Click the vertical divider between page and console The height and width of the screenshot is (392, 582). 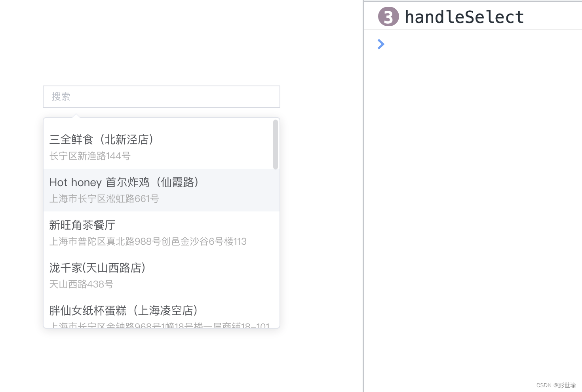363,196
